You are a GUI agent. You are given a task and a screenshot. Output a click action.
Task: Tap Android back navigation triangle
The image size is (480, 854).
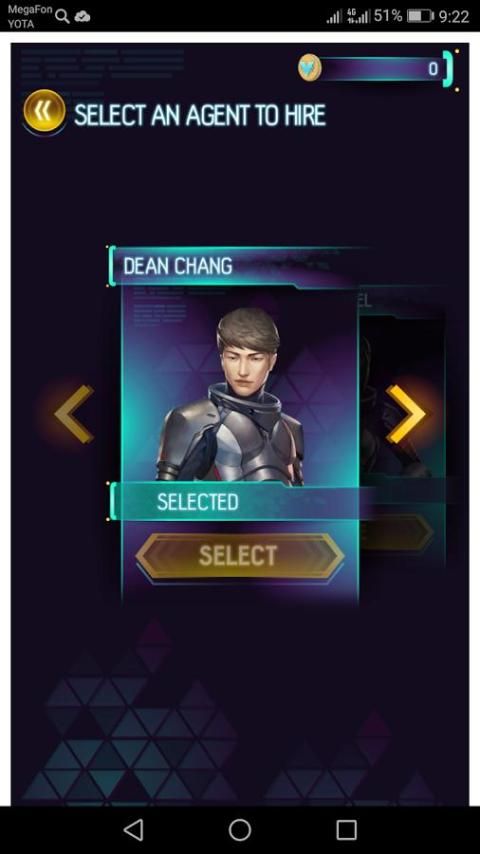133,829
